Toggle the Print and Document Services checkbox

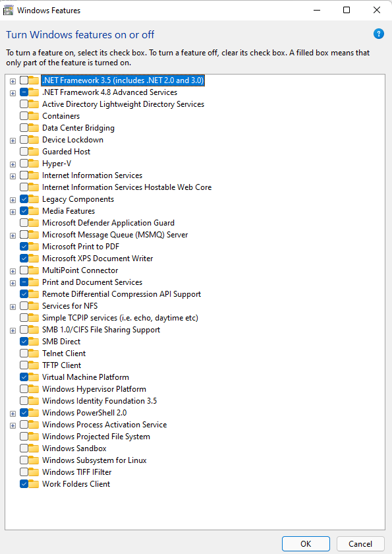[x=24, y=282]
